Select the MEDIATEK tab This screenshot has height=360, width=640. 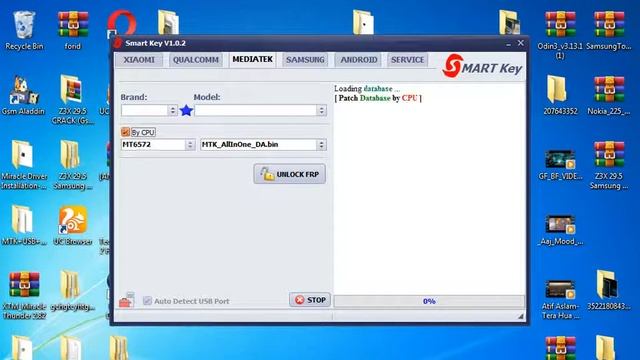(x=252, y=60)
